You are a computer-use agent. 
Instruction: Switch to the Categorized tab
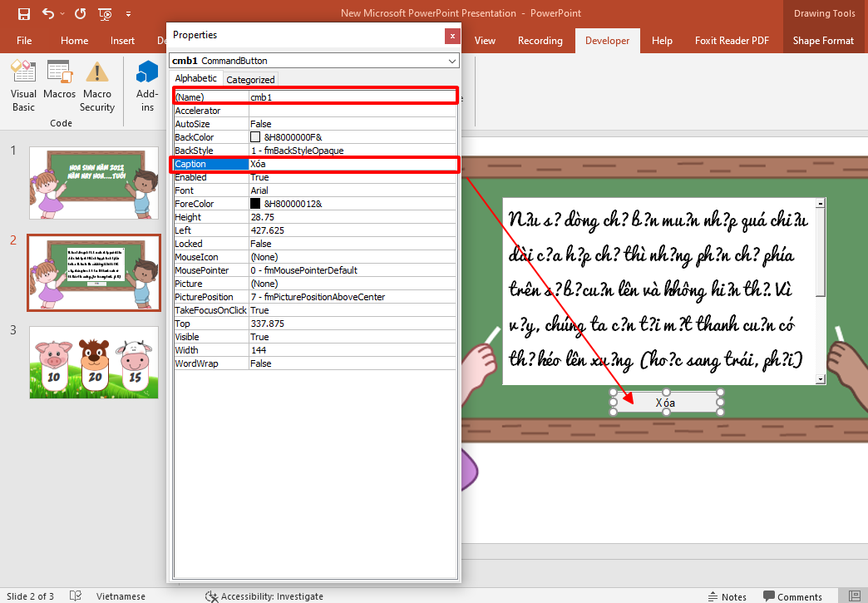click(x=250, y=80)
